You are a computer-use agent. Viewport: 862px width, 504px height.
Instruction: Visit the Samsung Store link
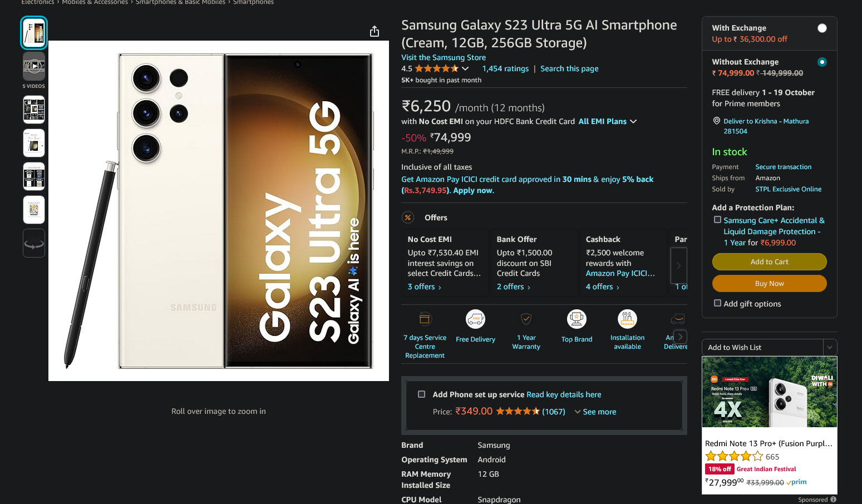[x=444, y=57]
